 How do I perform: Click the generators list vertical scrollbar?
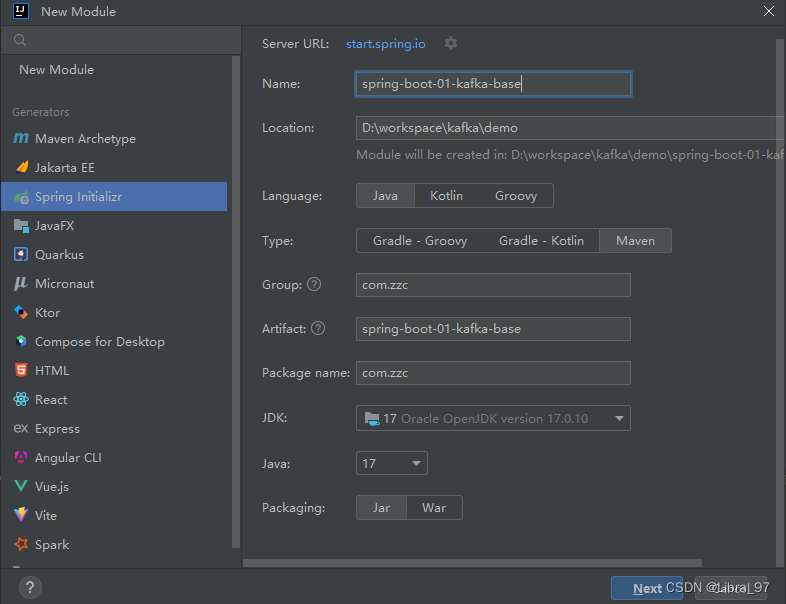236,302
